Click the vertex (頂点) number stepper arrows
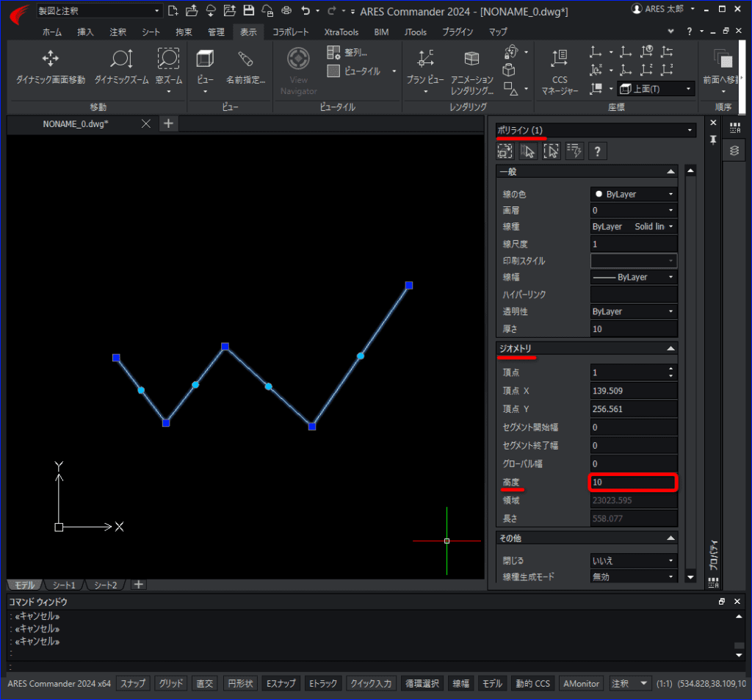 (x=670, y=372)
